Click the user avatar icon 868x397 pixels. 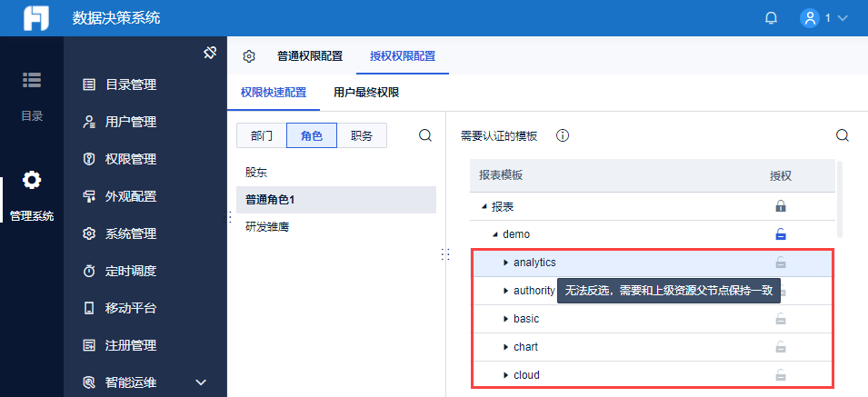(809, 18)
